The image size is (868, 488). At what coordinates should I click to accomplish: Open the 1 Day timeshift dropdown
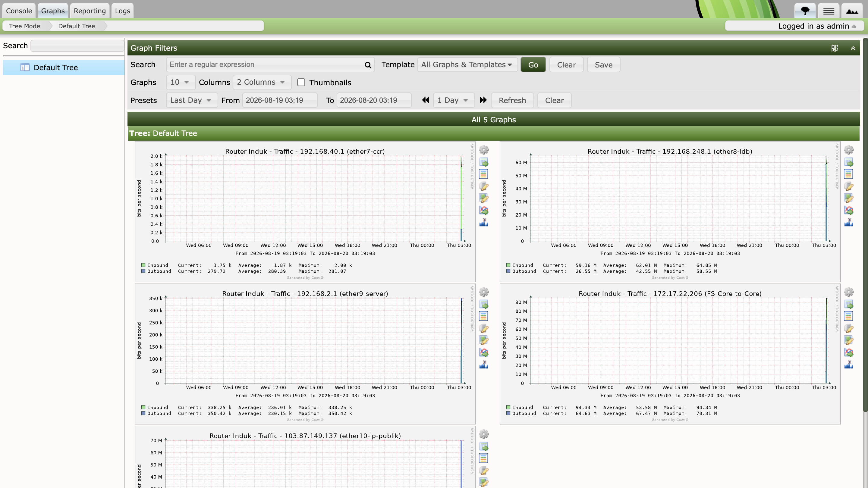click(454, 100)
